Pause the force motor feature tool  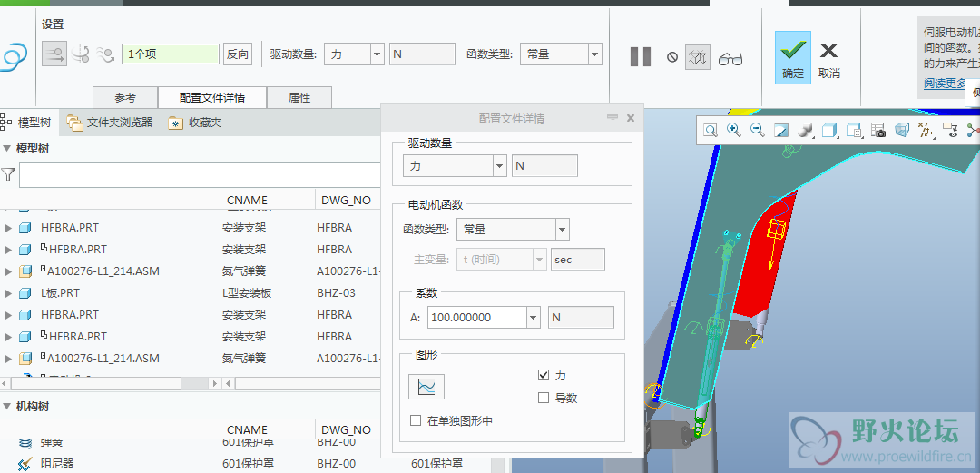(640, 57)
